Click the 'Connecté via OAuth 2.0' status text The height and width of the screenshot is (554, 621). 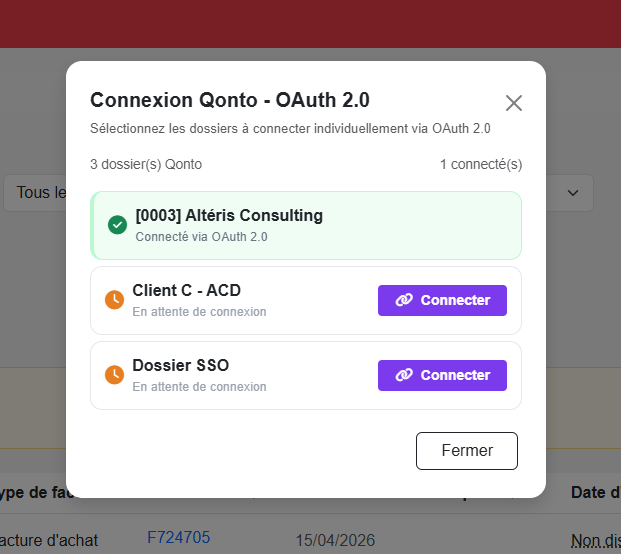[201, 237]
